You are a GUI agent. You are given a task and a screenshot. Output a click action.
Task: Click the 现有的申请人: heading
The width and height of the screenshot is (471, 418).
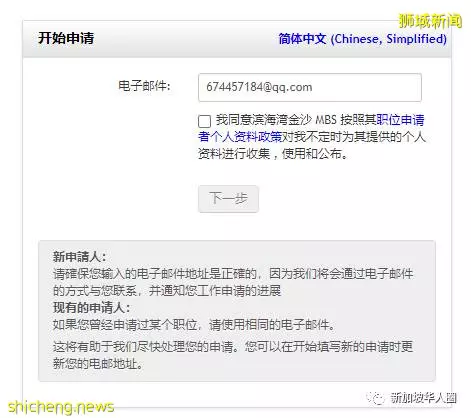[x=91, y=307]
